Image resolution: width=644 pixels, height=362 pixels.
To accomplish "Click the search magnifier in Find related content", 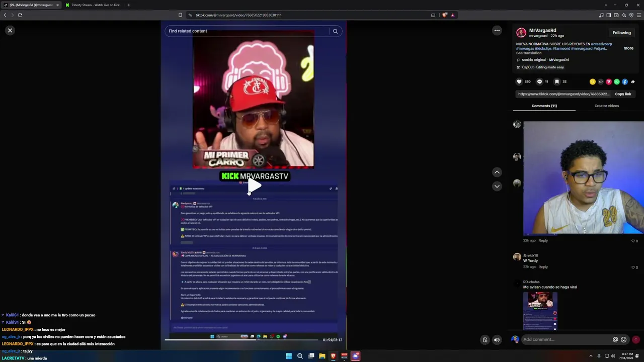I will (x=335, y=31).
